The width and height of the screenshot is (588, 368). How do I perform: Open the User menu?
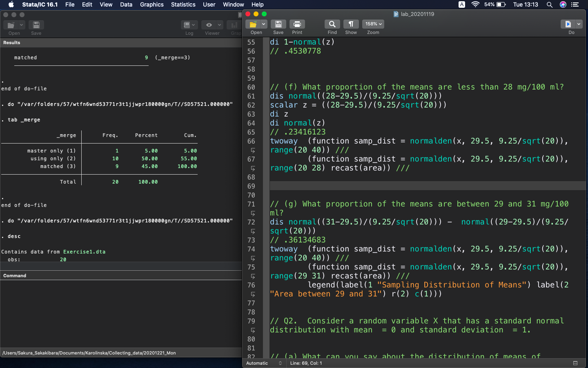tap(209, 4)
